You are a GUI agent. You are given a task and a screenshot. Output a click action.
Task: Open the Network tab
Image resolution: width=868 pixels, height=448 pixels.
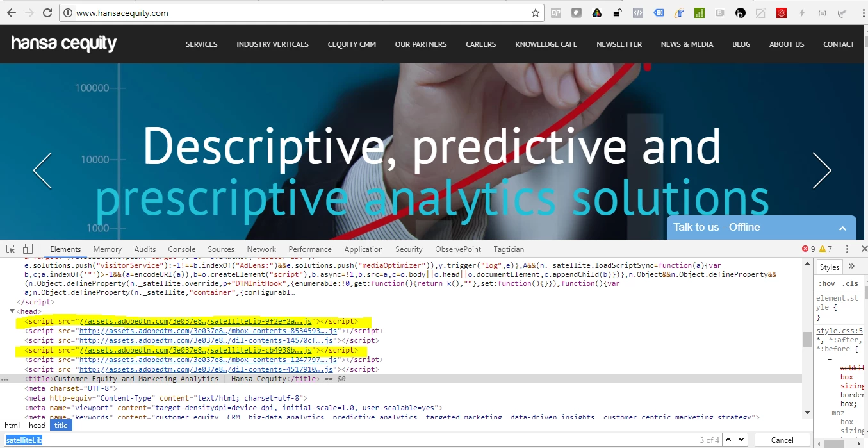261,249
